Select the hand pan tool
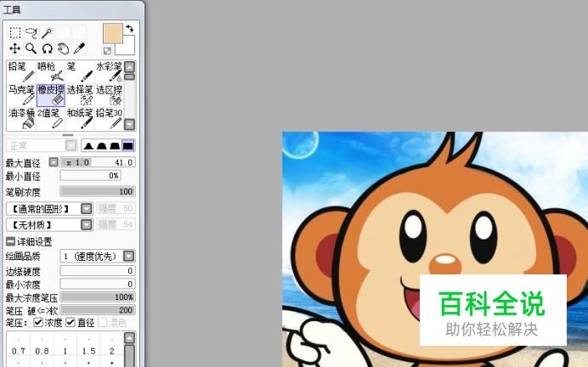This screenshot has width=588, height=367. 64,48
